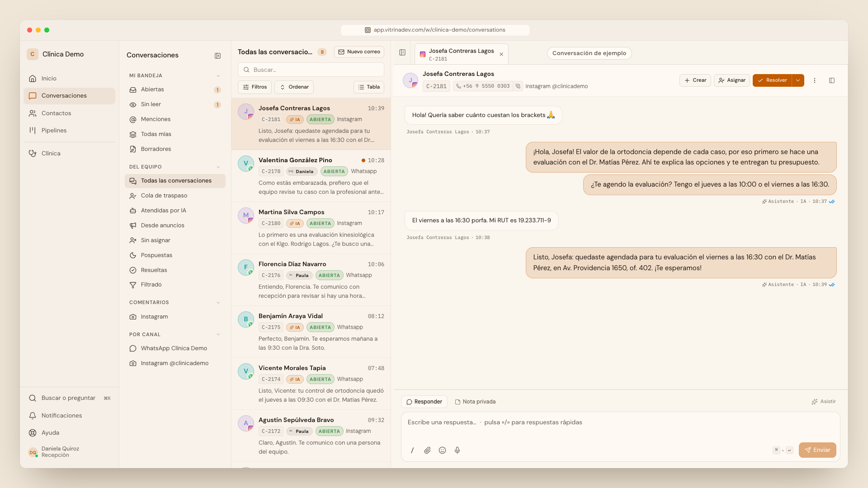Image resolution: width=868 pixels, height=488 pixels.
Task: Open the Resolver dropdown arrow
Action: [798, 80]
